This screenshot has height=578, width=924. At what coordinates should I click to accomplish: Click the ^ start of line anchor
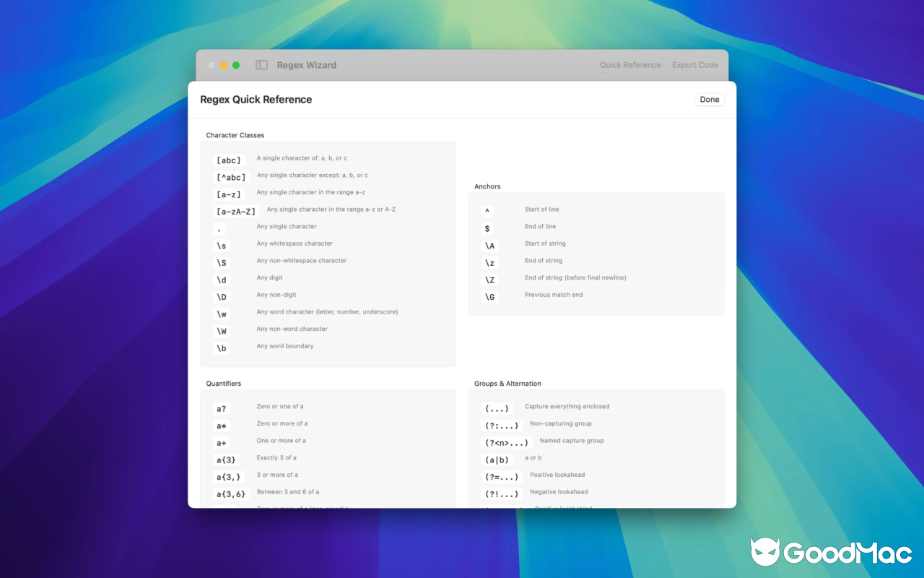489,211
